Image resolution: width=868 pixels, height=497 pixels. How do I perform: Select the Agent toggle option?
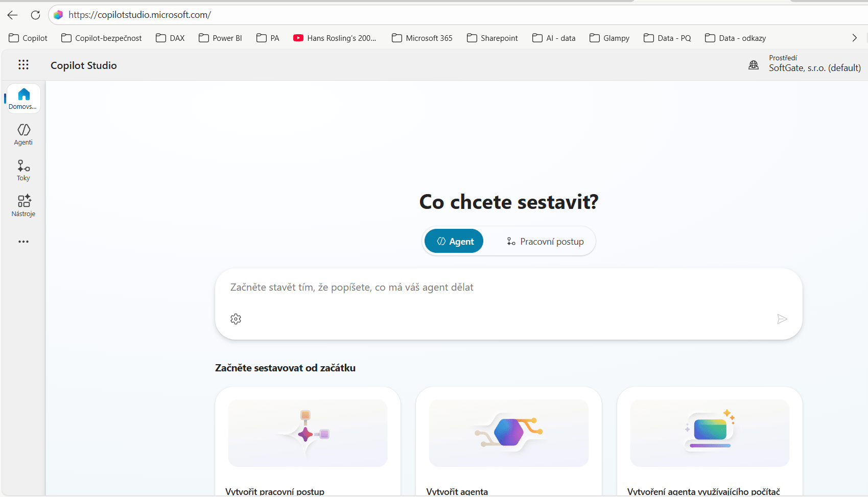pyautogui.click(x=454, y=241)
